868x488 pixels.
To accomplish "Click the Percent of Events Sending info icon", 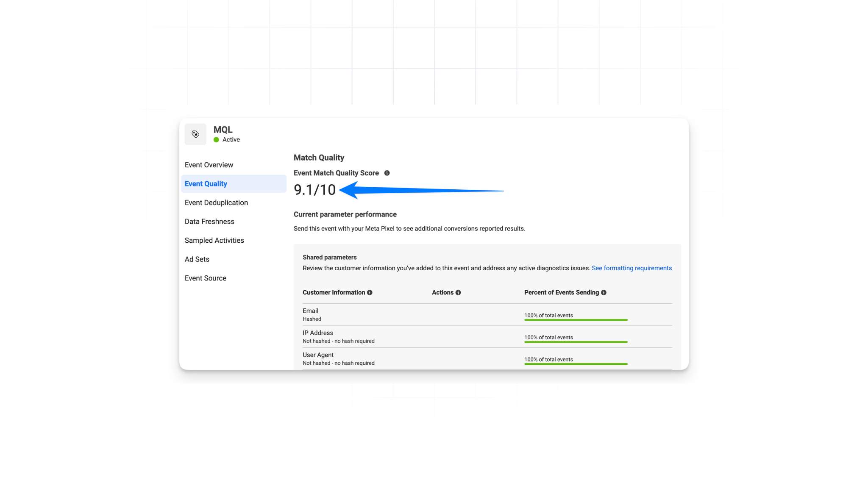I will tap(604, 293).
